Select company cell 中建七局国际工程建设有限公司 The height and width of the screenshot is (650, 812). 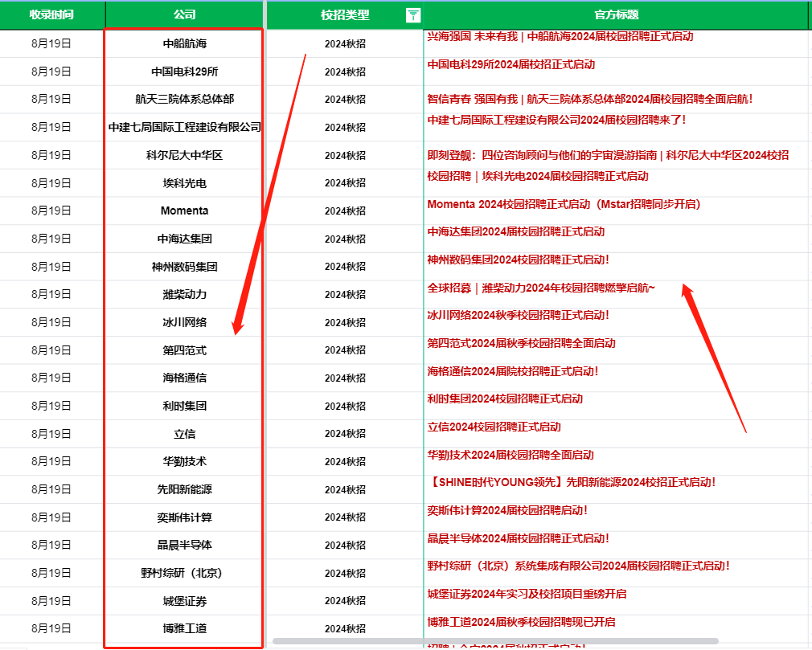[x=184, y=127]
